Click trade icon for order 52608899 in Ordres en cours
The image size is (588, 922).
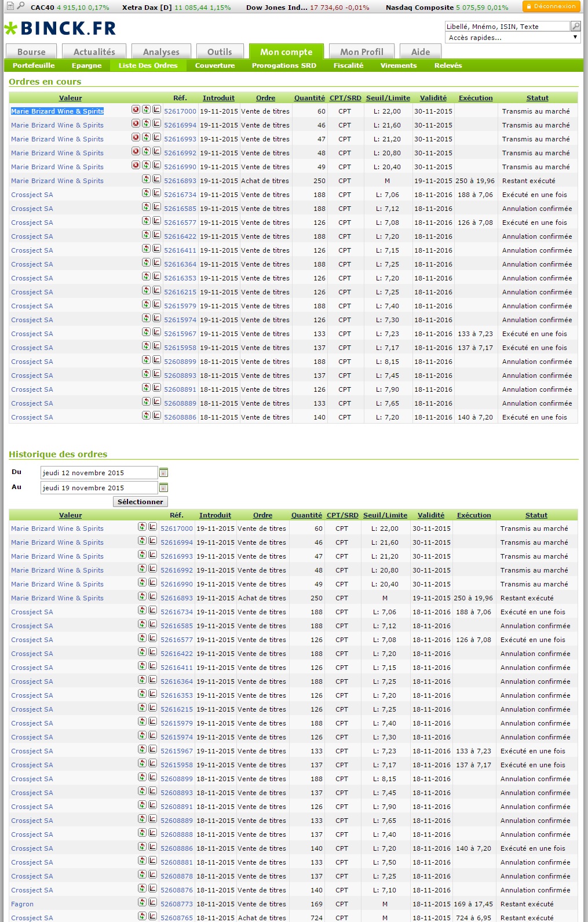pyautogui.click(x=146, y=360)
